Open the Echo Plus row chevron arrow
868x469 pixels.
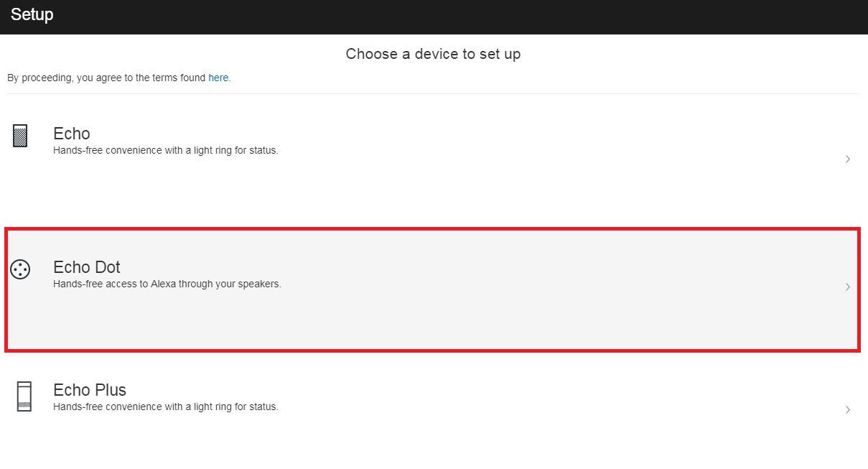pyautogui.click(x=848, y=410)
